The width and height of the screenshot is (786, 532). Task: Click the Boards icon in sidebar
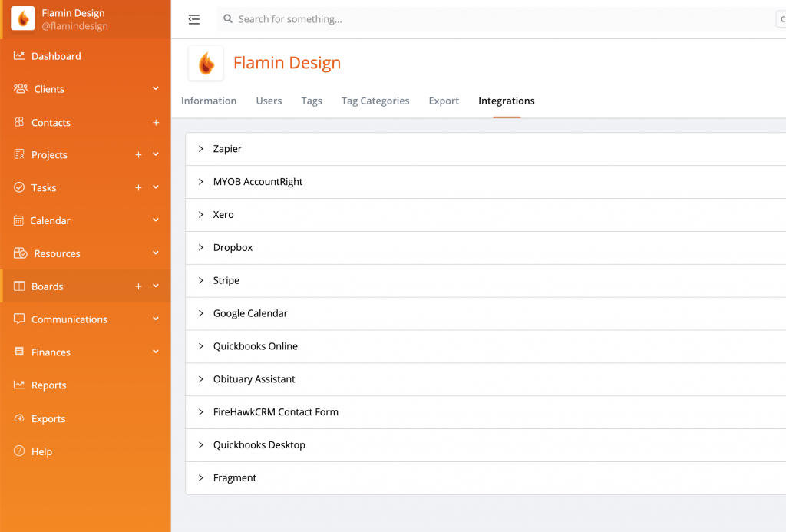(x=19, y=286)
